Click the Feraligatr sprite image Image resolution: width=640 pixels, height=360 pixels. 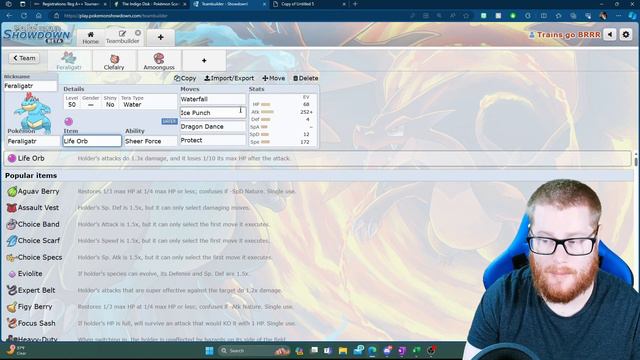point(32,112)
